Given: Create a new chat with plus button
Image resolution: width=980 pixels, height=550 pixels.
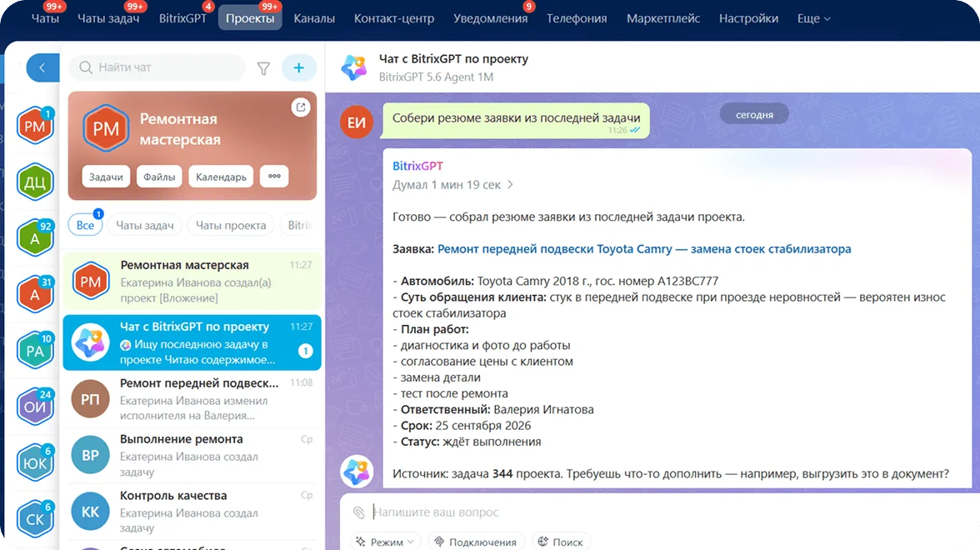Looking at the screenshot, I should (298, 67).
